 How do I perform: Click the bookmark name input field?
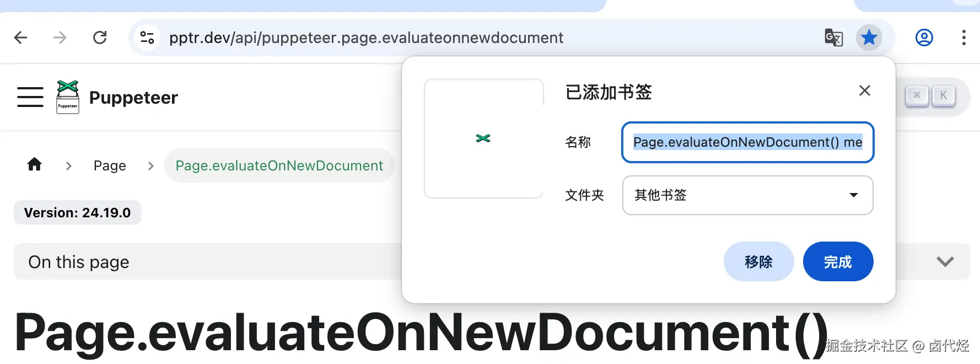click(x=747, y=142)
